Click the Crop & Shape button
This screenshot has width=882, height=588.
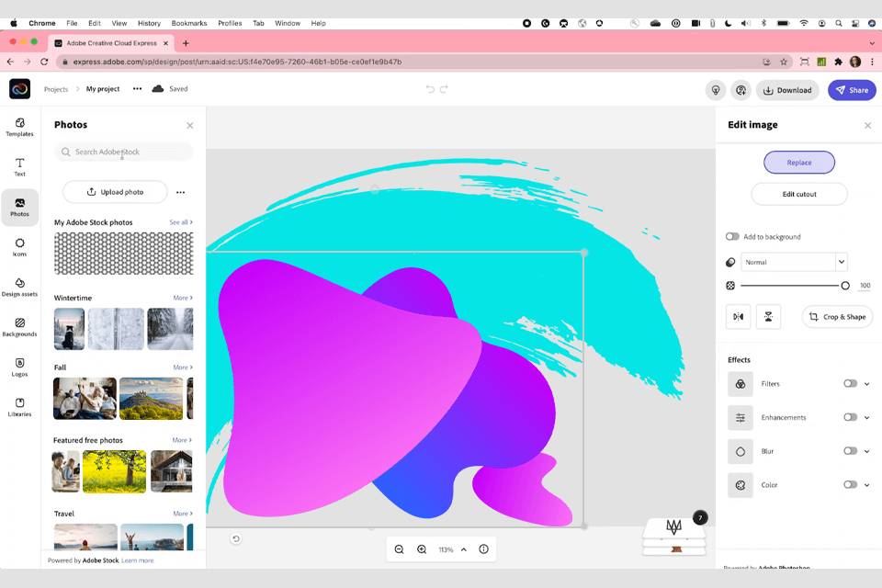(837, 317)
